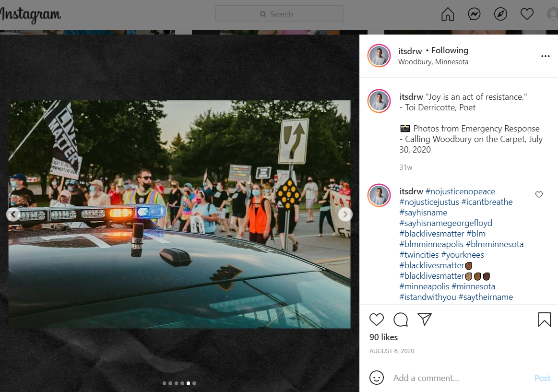Click the Instagram logo
Image resolution: width=558 pixels, height=392 pixels.
tap(31, 15)
